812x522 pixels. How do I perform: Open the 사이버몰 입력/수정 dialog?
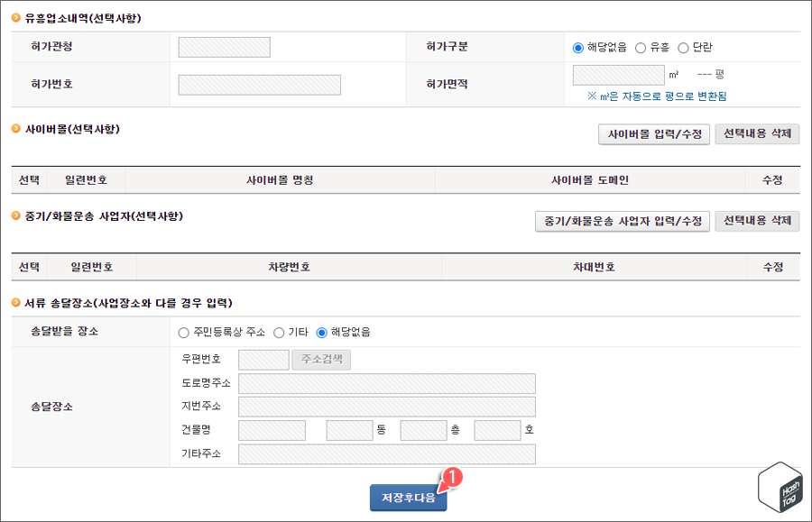click(x=653, y=134)
